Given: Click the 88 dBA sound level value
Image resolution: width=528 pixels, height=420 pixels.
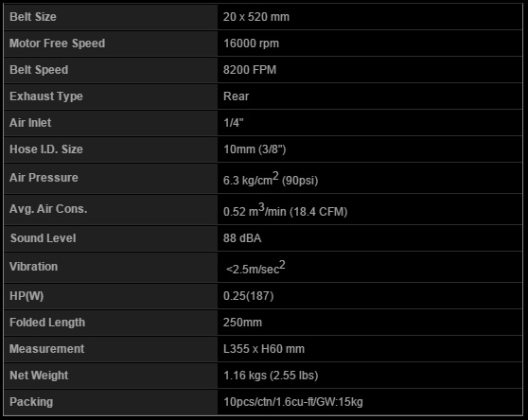Looking at the screenshot, I should click(x=242, y=238).
